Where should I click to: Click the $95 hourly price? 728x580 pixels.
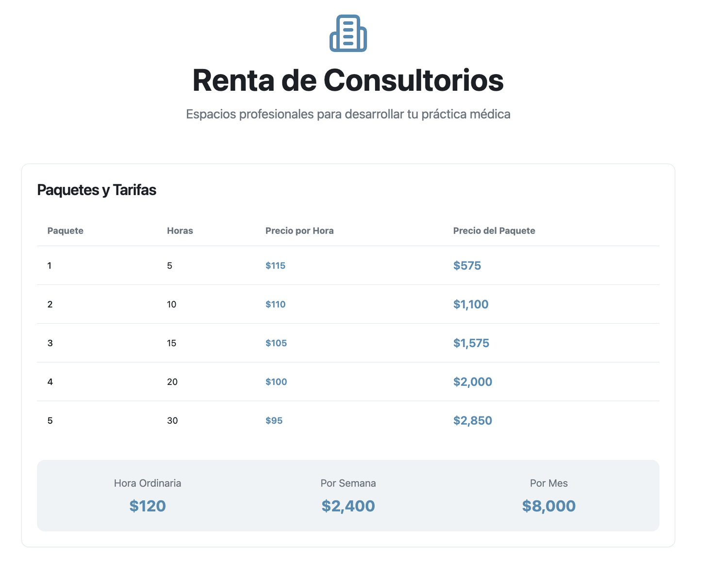click(x=274, y=421)
